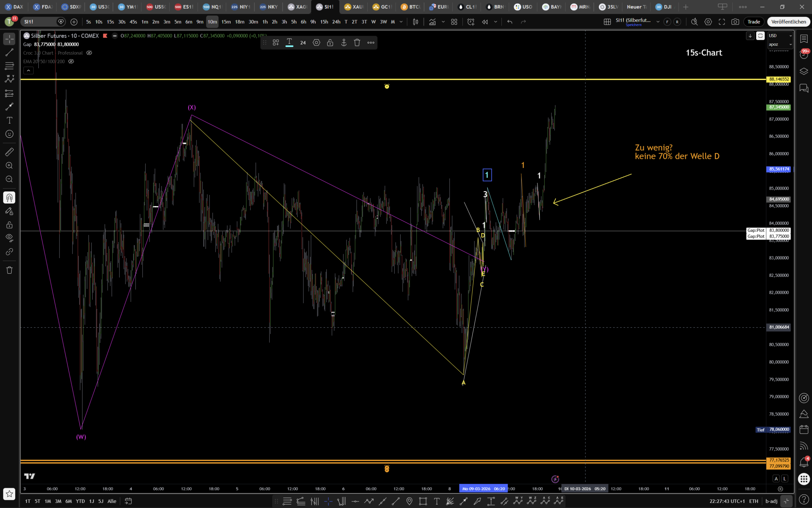
Task: Open the indicators menu in top toolbar
Action: pos(432,22)
